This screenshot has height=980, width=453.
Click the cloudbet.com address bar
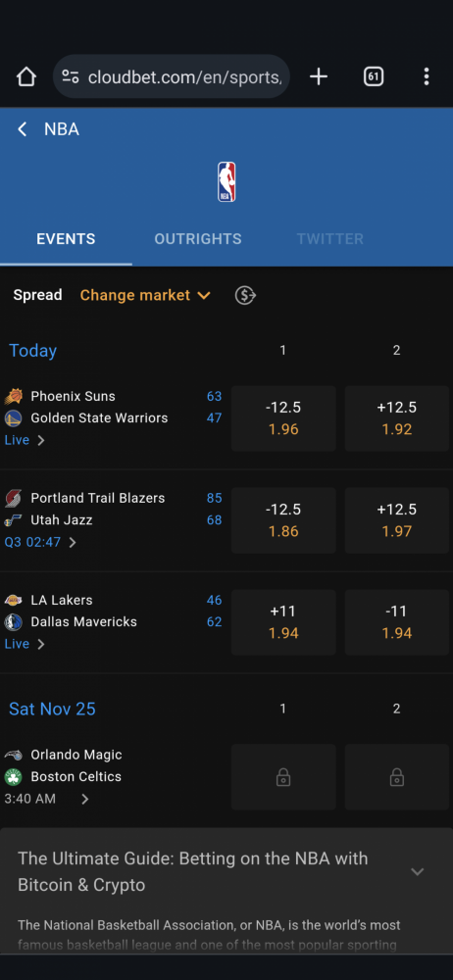coord(172,76)
